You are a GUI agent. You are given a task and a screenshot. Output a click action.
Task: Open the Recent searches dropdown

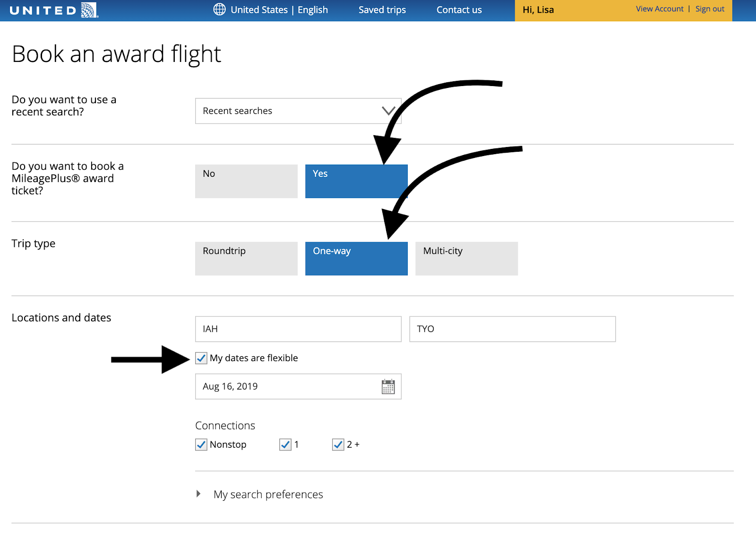pyautogui.click(x=298, y=111)
